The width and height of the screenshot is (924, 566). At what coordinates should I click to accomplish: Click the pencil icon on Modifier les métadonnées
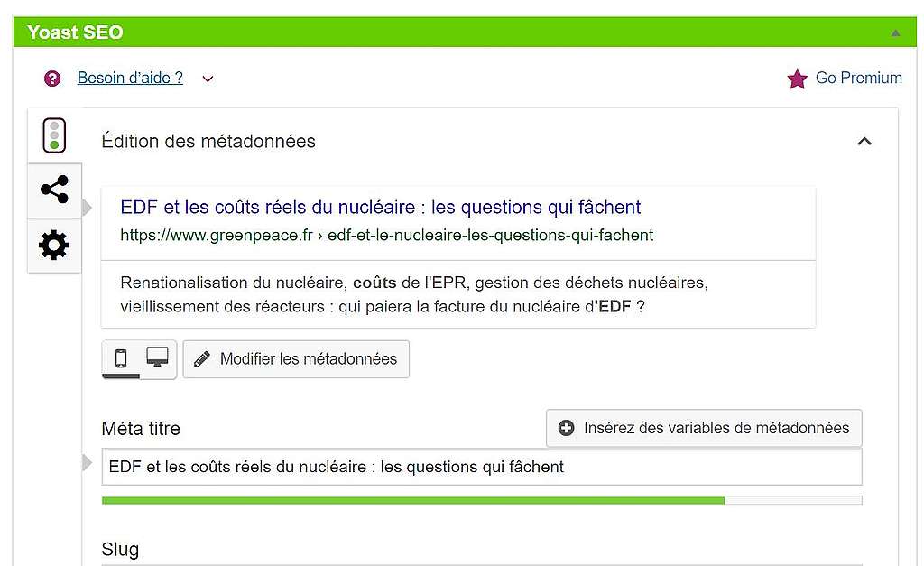pos(202,359)
